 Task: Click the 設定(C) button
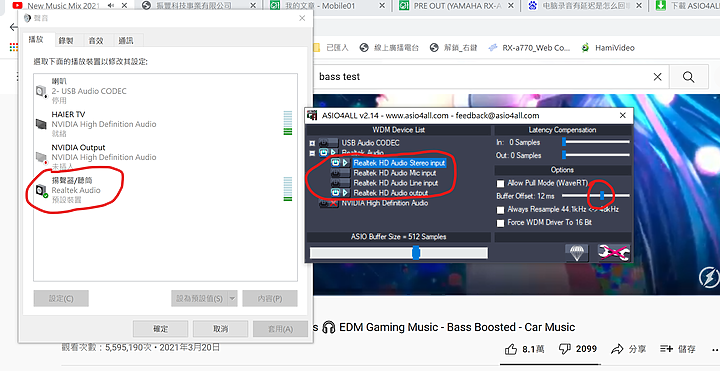pos(61,298)
